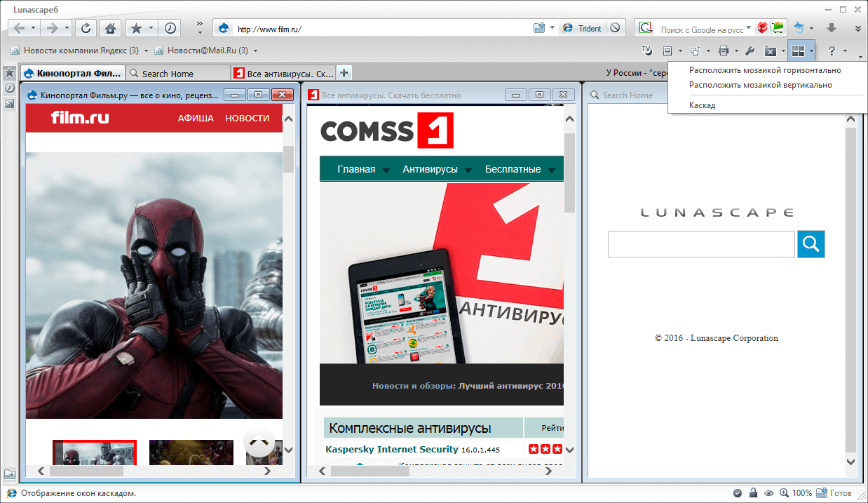This screenshot has height=503, width=868.
Task: Open the sidebar History clock icon
Action: (10, 88)
